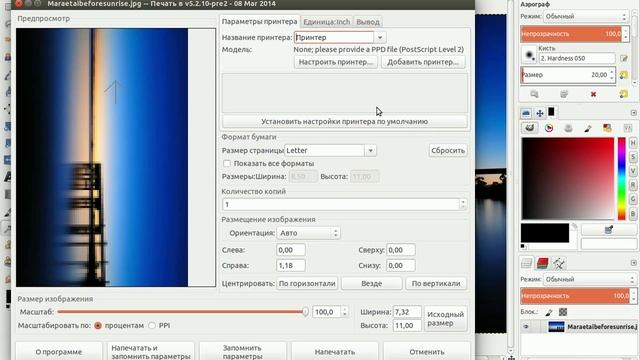Click the Слева margin input field
The width and height of the screenshot is (640, 360).
pyautogui.click(x=291, y=250)
